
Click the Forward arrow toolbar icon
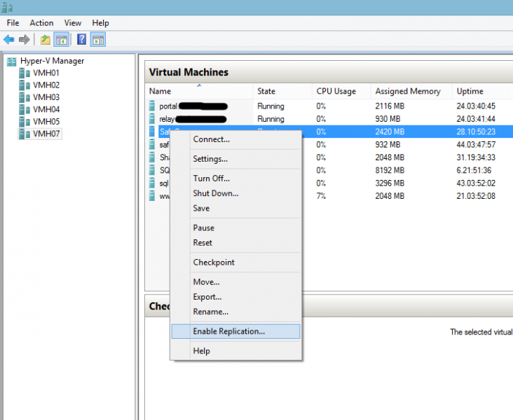click(25, 39)
